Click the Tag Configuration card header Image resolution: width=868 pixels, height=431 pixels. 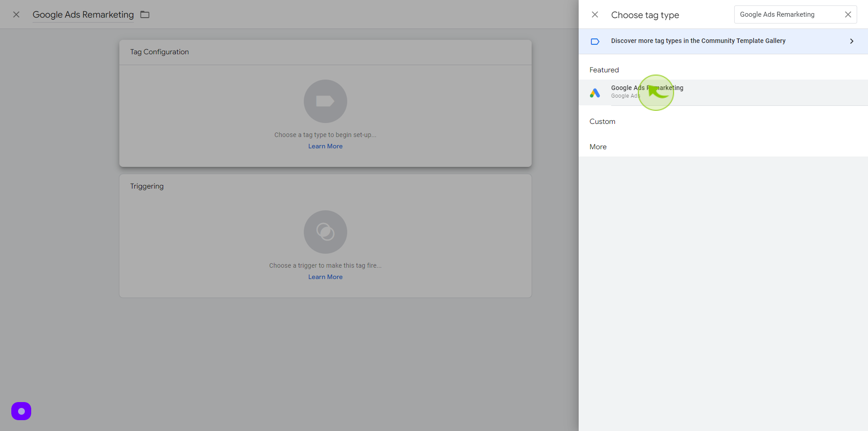(325, 52)
